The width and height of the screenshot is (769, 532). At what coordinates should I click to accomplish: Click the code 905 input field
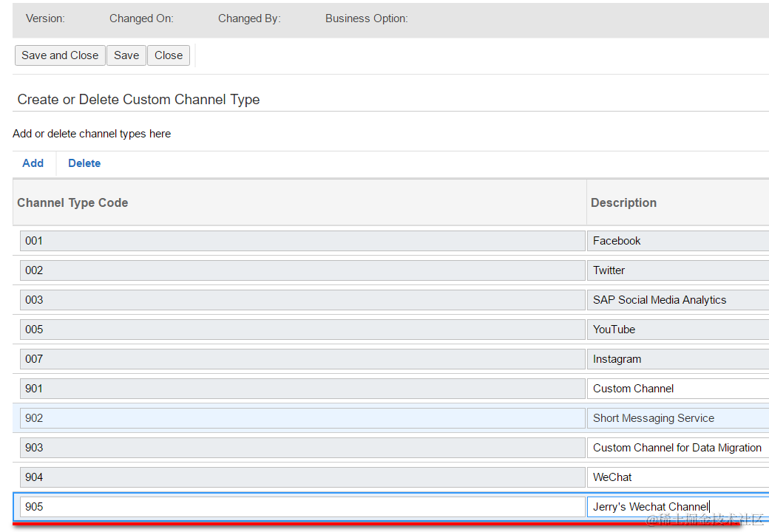tap(302, 507)
